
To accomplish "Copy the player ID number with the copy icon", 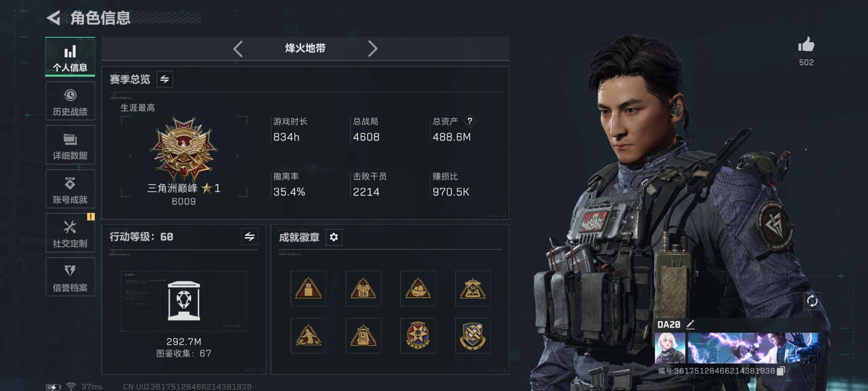I will click(x=780, y=371).
